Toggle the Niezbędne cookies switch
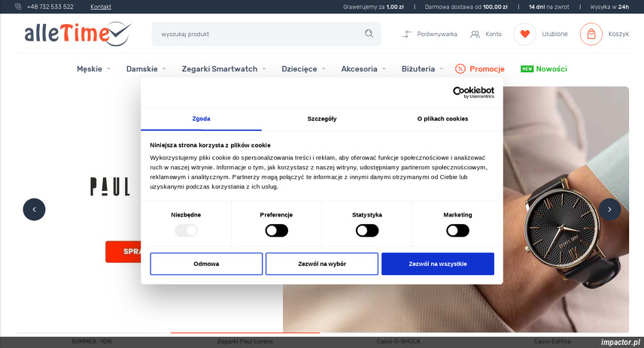The image size is (644, 348). coord(186,231)
